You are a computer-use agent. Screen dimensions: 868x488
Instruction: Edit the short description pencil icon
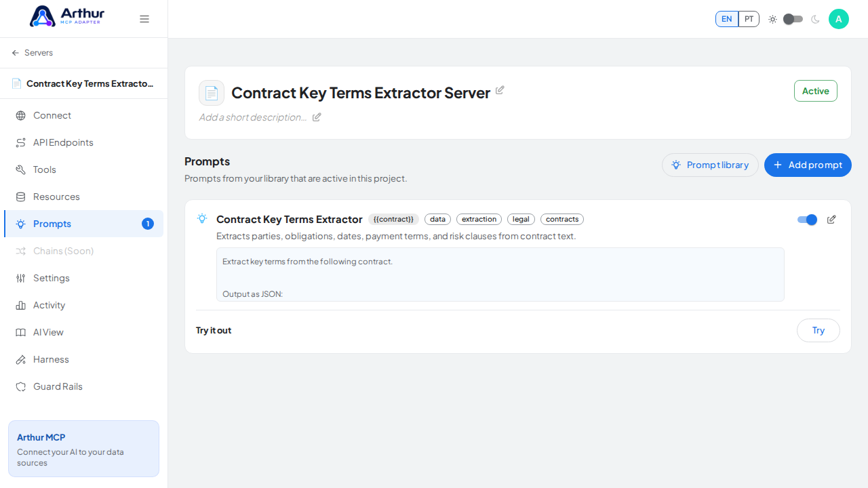click(x=317, y=117)
